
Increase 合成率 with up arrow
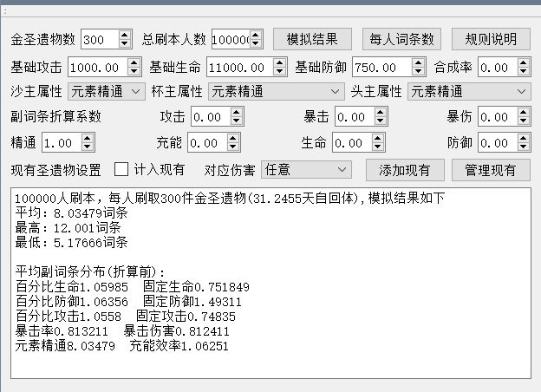click(x=523, y=62)
